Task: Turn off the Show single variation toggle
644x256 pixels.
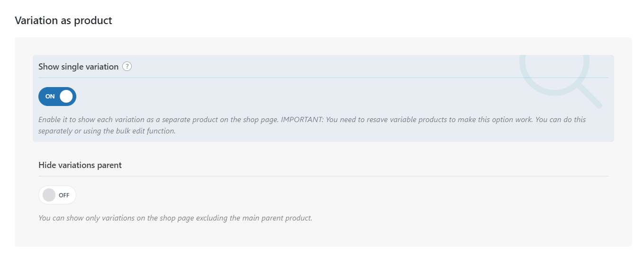Action: (57, 97)
